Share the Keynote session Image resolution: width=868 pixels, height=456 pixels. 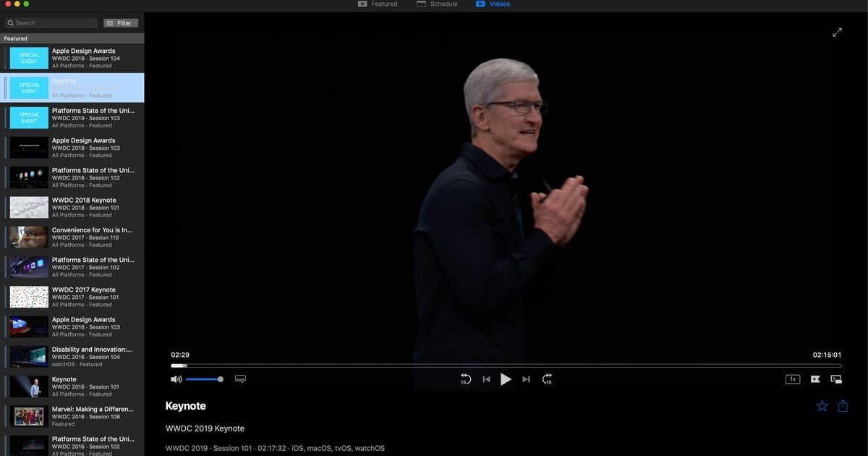tap(843, 406)
